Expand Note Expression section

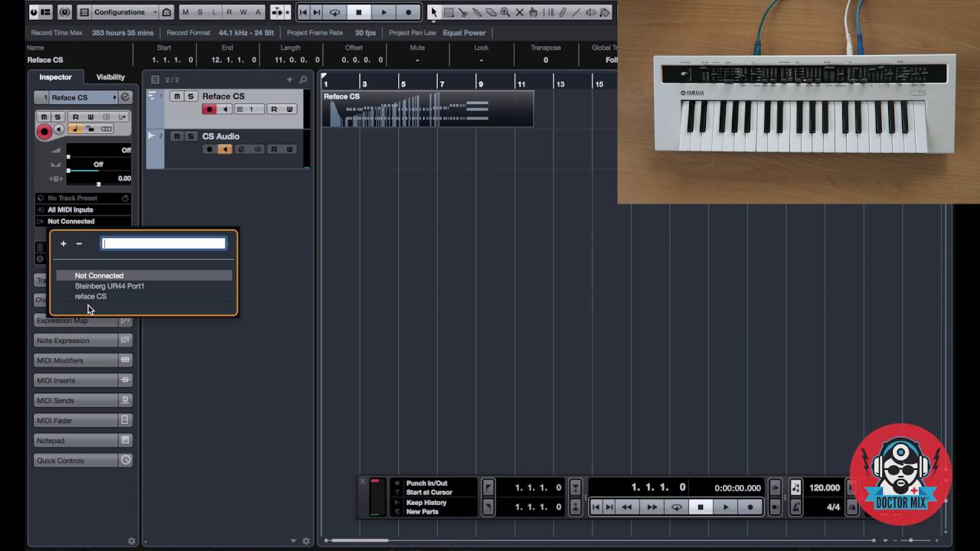click(x=83, y=341)
